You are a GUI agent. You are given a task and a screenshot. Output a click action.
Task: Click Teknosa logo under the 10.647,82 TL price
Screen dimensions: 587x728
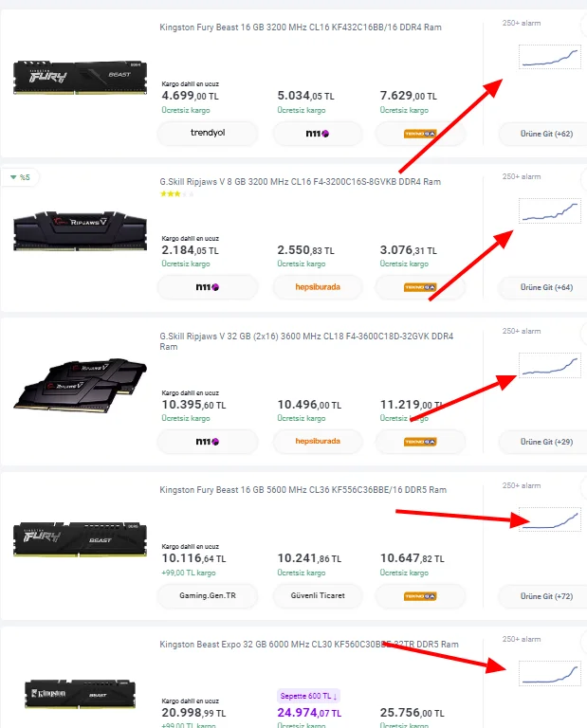coord(419,595)
